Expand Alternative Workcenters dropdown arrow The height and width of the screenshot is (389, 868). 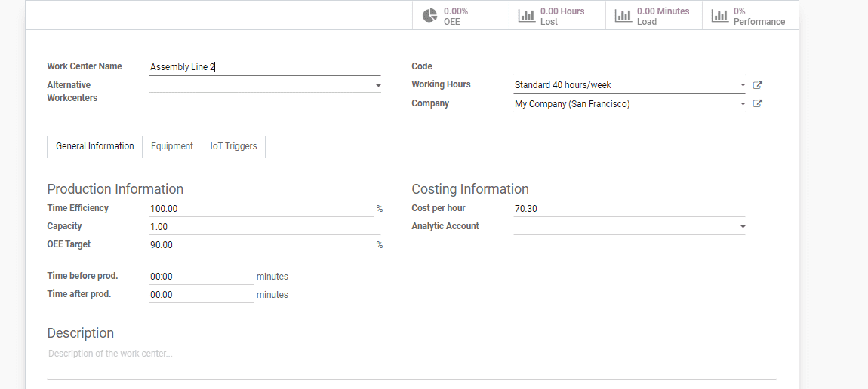tap(378, 86)
